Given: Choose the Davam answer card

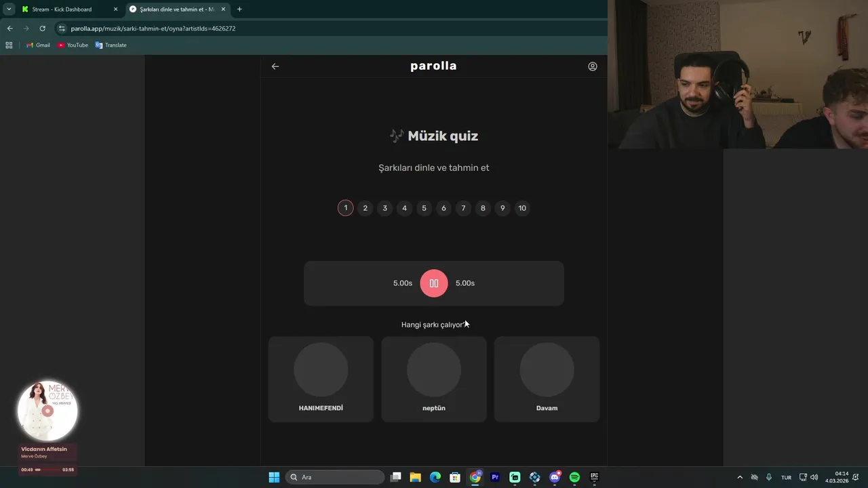Looking at the screenshot, I should click(547, 379).
